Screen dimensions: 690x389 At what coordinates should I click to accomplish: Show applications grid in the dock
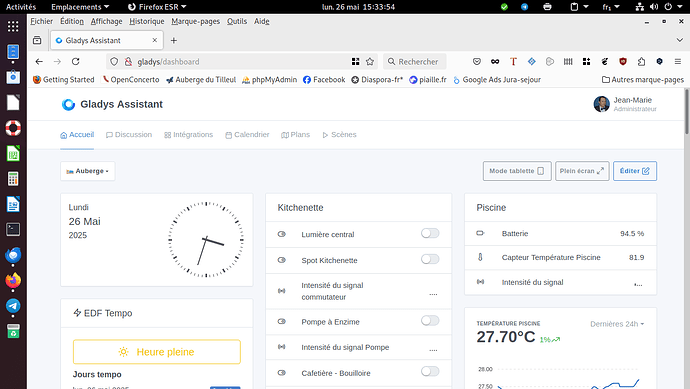point(13,26)
